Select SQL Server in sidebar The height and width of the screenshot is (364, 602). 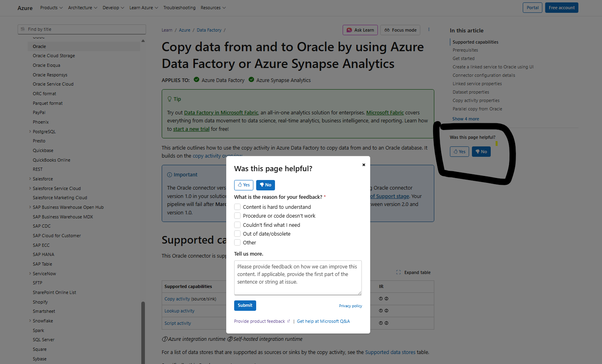click(x=44, y=340)
